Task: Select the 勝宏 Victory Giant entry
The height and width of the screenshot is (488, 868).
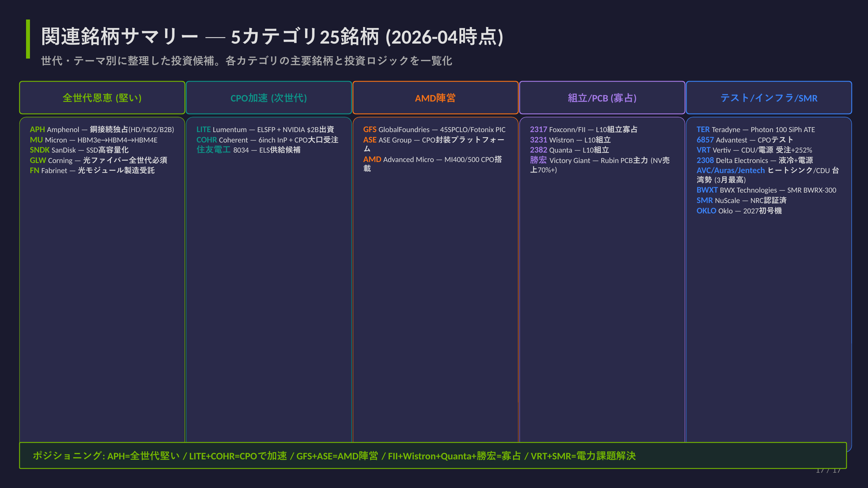Action: click(599, 160)
